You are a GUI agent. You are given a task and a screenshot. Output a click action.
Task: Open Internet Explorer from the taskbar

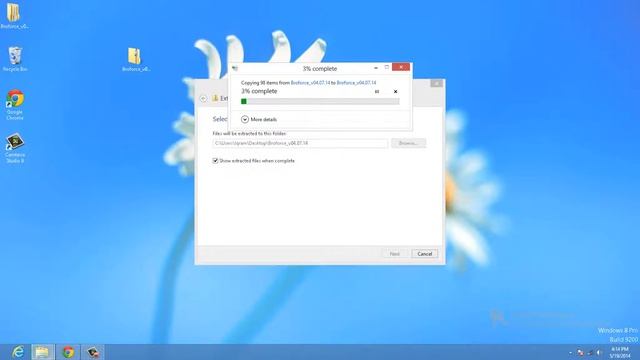point(18,352)
